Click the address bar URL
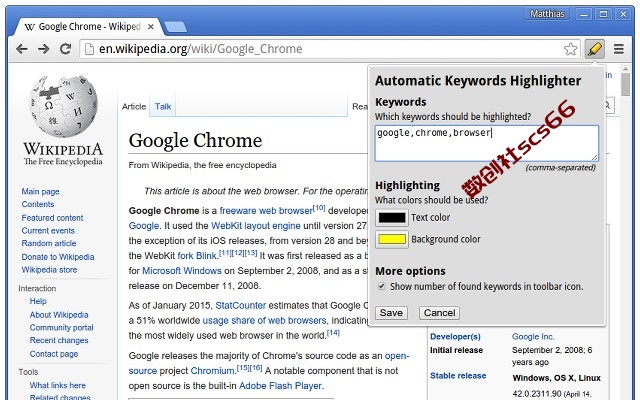 click(x=200, y=49)
